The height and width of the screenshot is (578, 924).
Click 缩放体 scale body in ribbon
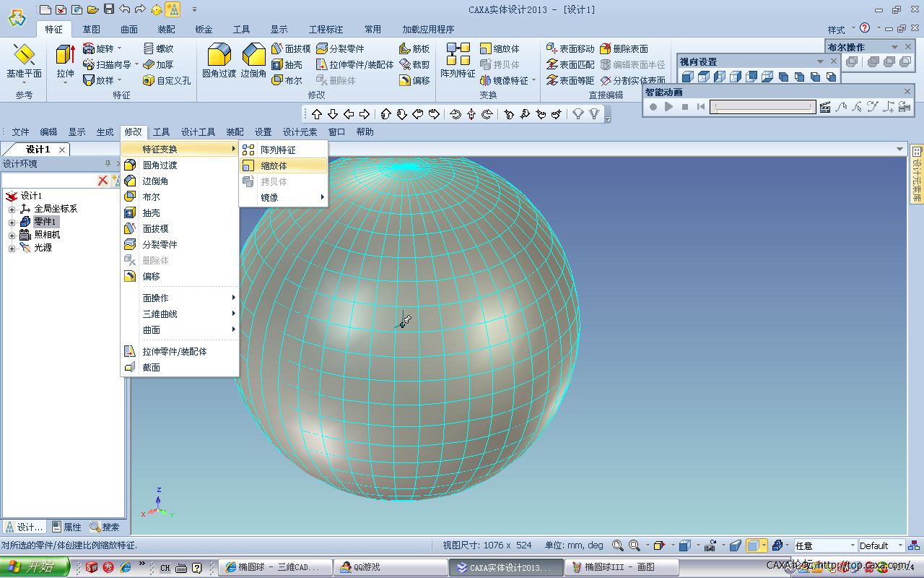(x=500, y=48)
